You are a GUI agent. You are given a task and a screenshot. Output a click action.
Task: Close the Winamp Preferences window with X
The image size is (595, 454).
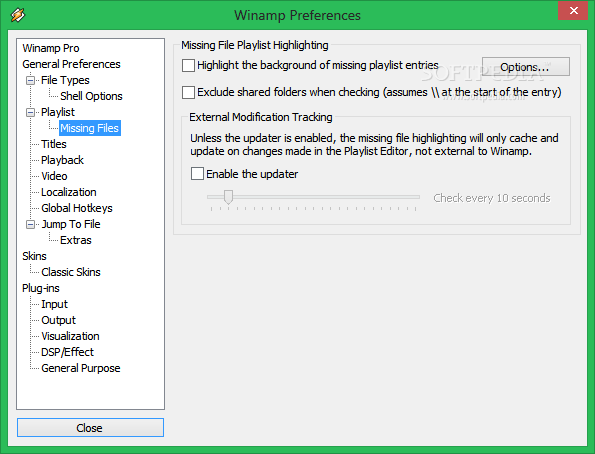(x=574, y=11)
